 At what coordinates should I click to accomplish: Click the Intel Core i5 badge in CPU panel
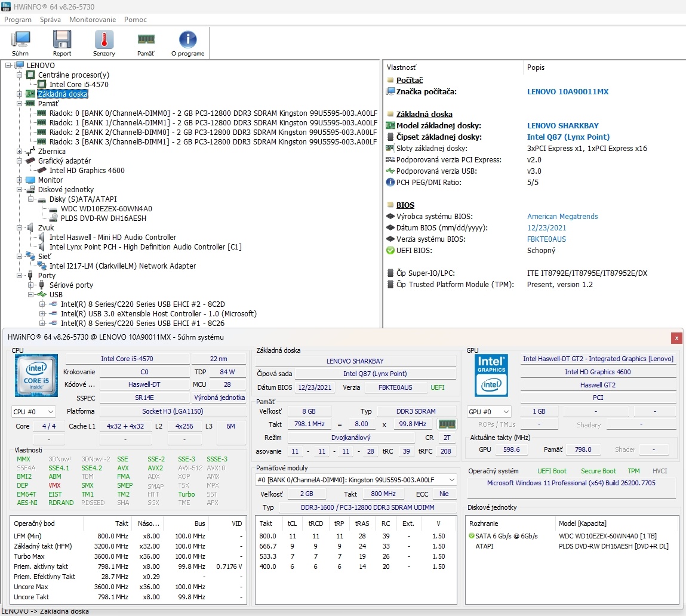[36, 375]
